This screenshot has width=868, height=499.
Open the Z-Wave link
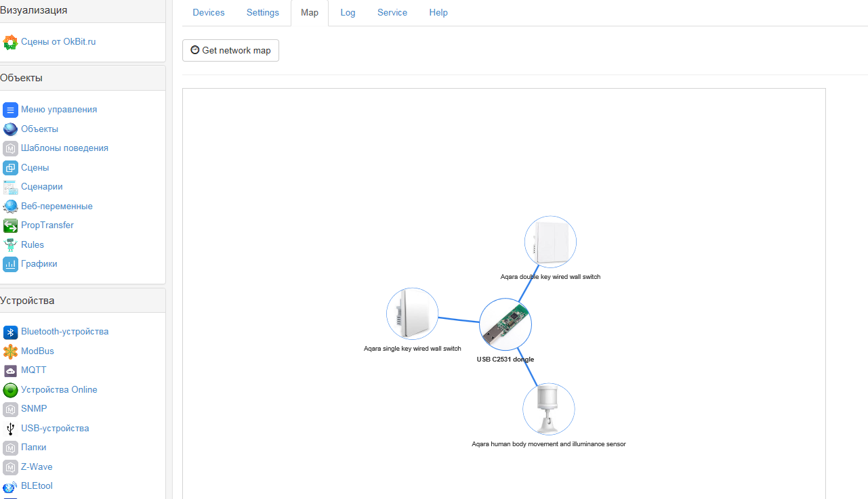point(37,467)
